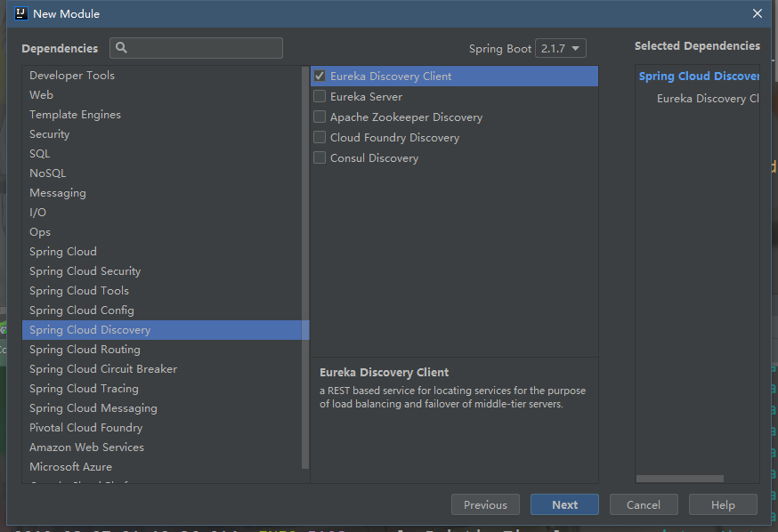Open Help for this dialog
778x532 pixels.
click(723, 504)
